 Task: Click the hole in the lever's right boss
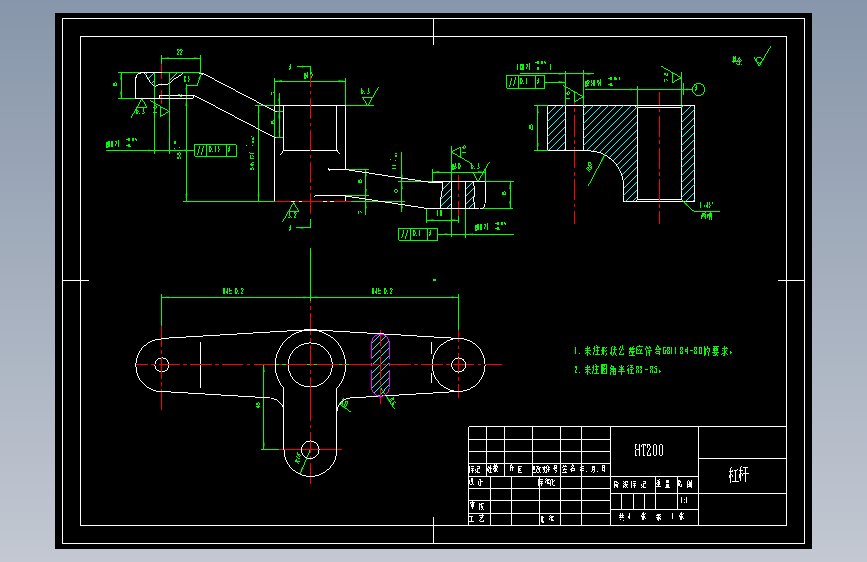(x=458, y=365)
